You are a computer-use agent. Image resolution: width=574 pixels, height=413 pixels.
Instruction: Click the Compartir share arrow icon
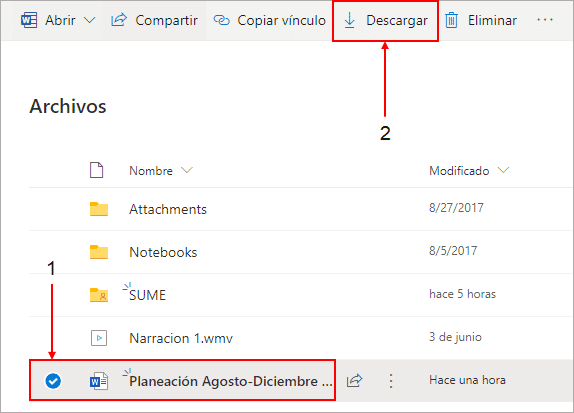click(x=119, y=20)
